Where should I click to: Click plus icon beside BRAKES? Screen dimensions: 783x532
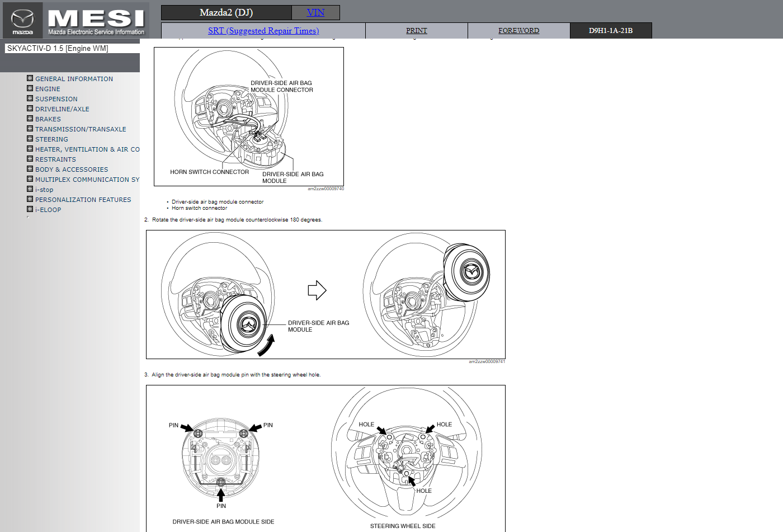[30, 119]
